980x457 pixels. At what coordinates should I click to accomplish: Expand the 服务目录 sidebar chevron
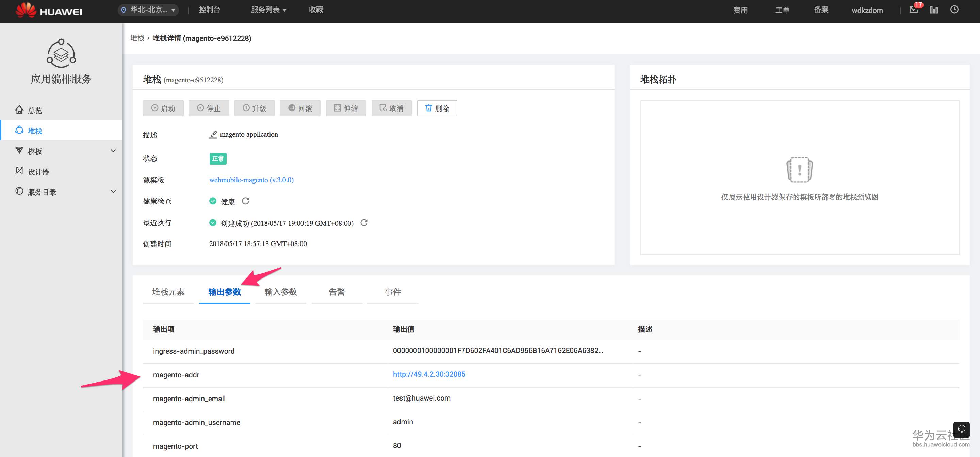pyautogui.click(x=113, y=192)
